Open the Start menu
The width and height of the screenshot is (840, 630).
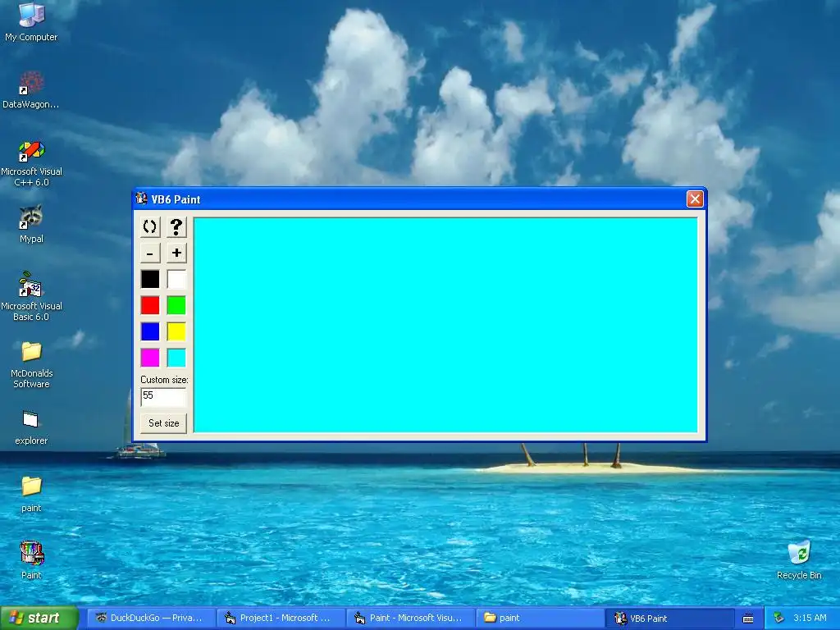click(x=39, y=618)
